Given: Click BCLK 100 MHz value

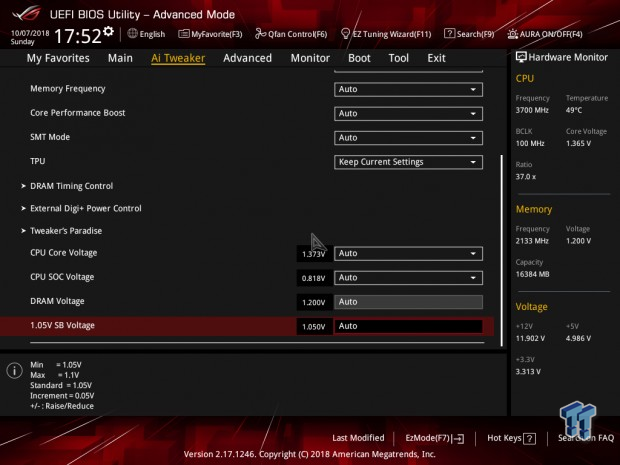Looking at the screenshot, I should click(x=530, y=144).
